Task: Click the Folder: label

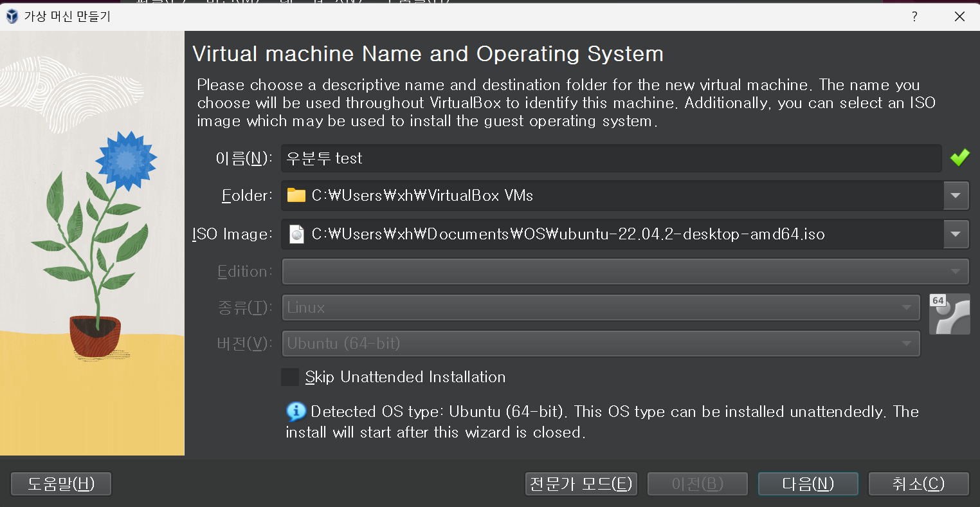Action: [248, 196]
